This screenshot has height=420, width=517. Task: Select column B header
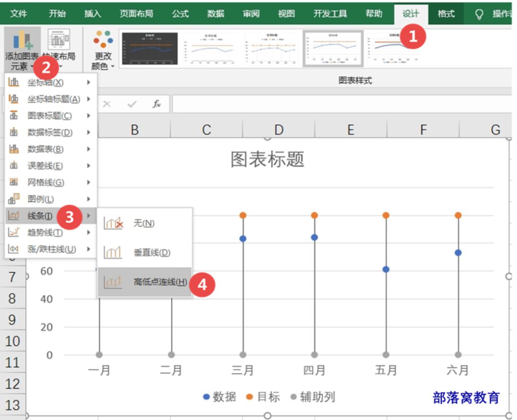[x=134, y=130]
